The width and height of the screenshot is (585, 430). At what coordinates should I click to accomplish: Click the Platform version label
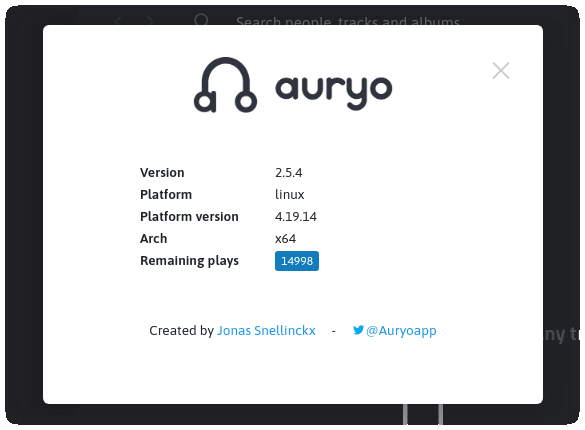189,216
